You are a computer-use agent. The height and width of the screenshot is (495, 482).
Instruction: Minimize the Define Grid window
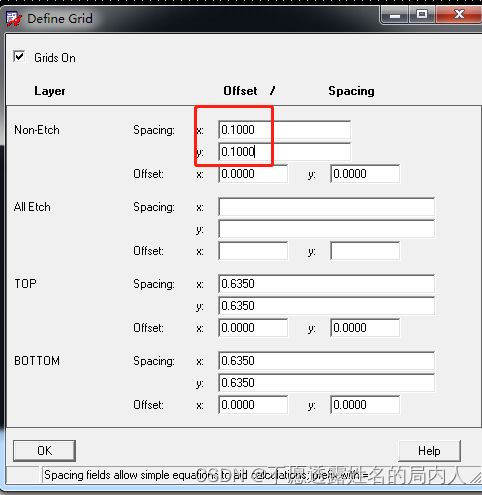point(395,15)
